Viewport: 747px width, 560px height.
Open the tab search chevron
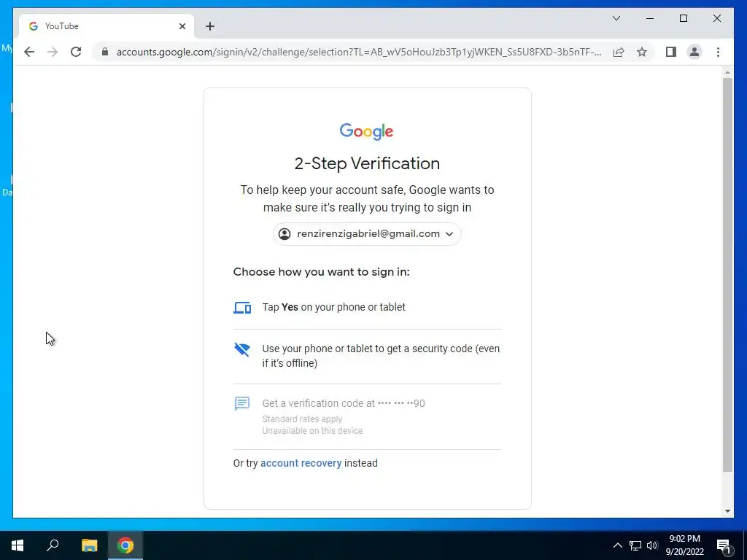616,18
